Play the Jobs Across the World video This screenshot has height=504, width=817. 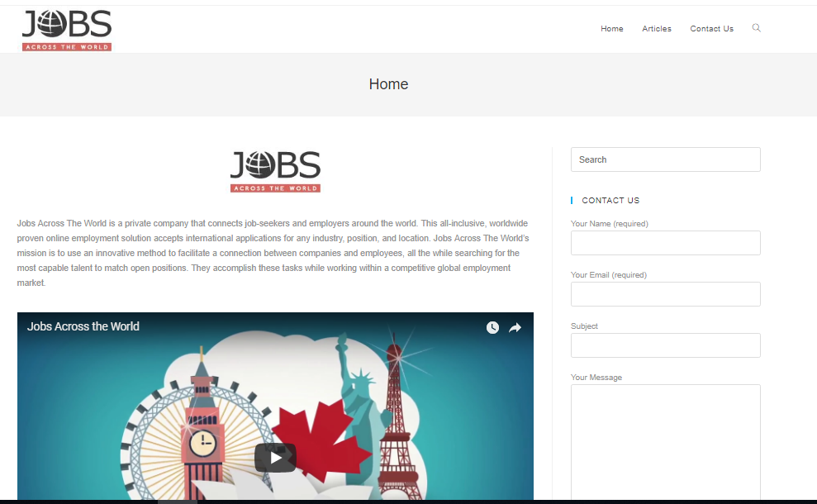coord(275,458)
